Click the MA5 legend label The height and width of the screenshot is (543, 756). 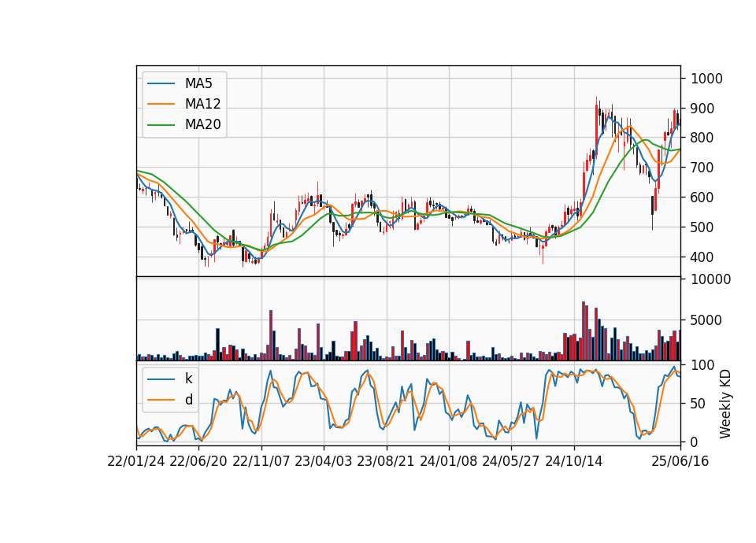click(x=198, y=83)
